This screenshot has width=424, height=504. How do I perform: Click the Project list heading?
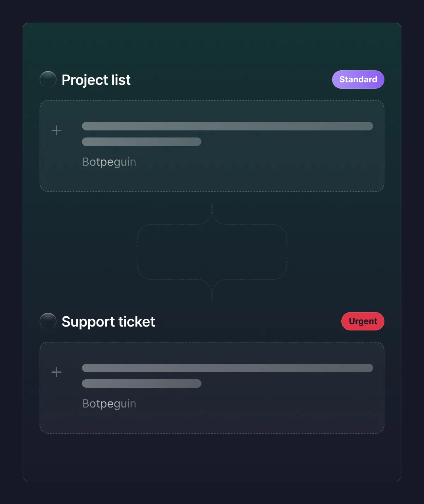pos(96,80)
